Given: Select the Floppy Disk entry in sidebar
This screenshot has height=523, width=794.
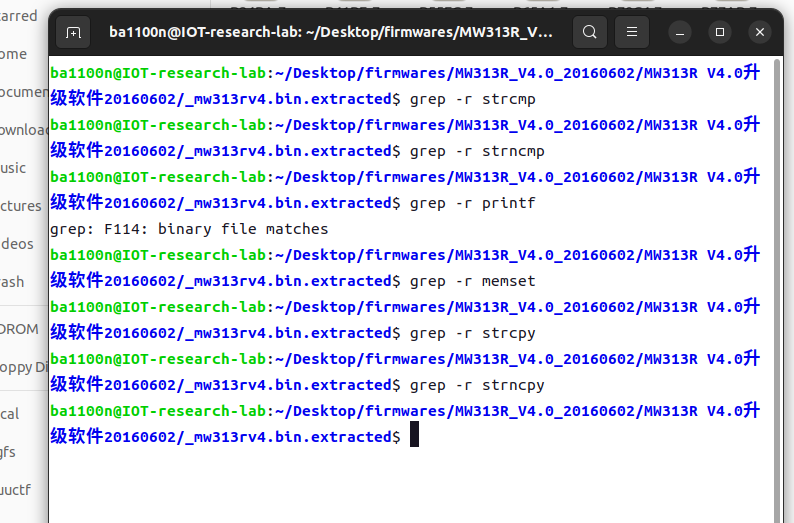Looking at the screenshot, I should coord(24,367).
